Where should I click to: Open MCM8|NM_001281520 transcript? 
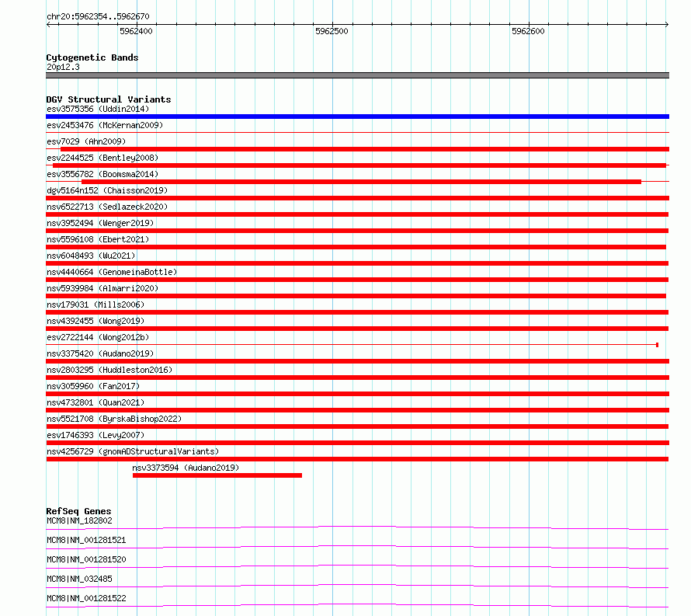[86, 559]
